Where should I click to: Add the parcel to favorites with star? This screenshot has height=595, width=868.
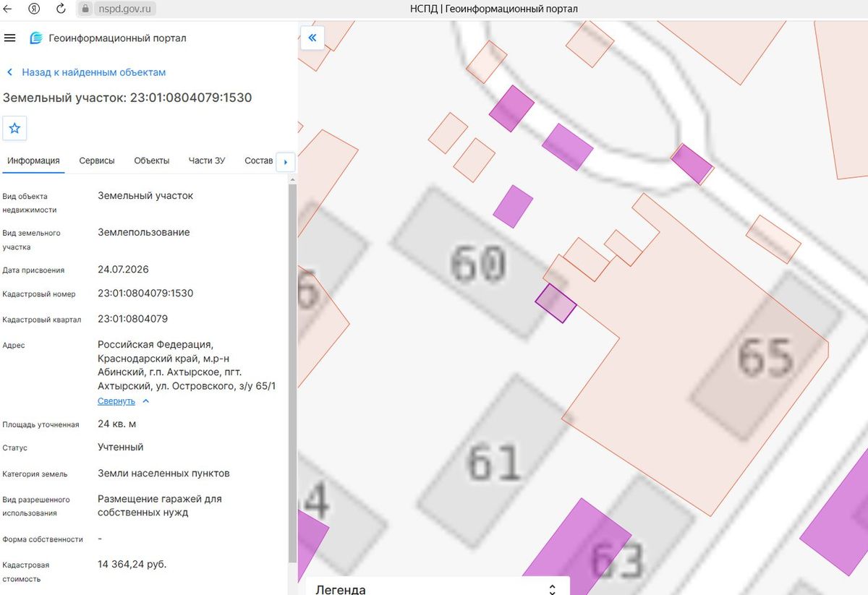[14, 129]
